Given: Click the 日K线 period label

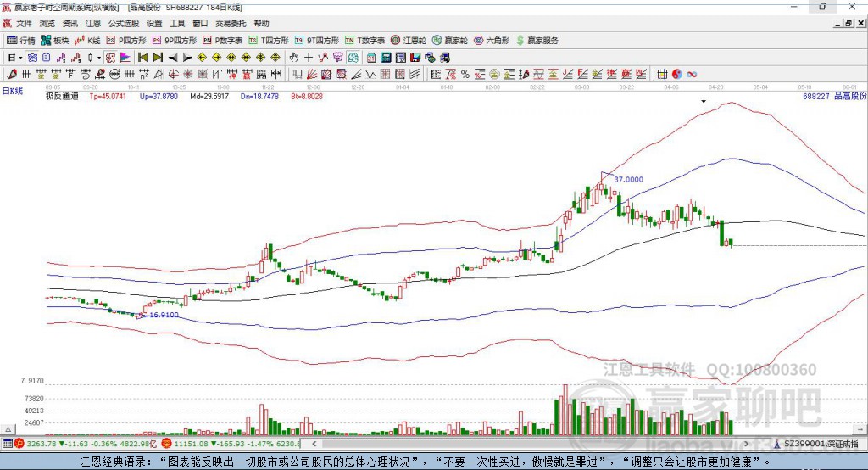Looking at the screenshot, I should (x=13, y=92).
